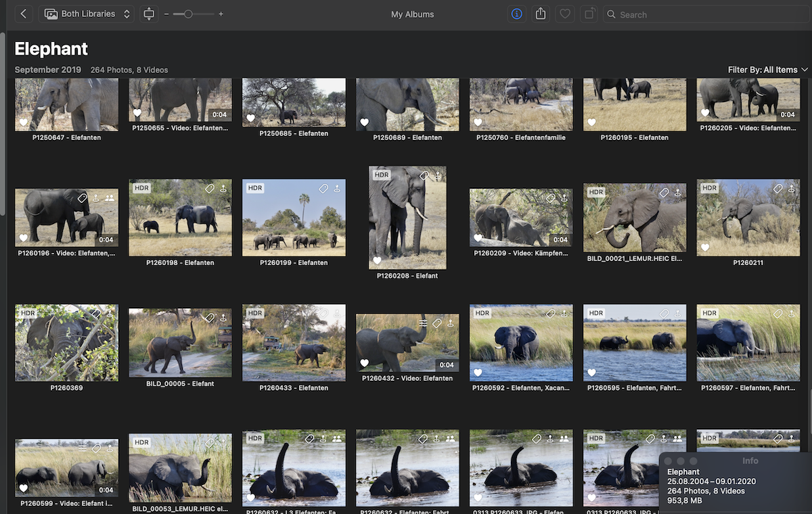The width and height of the screenshot is (812, 514).
Task: Click the aspect ratio thumbnail view icon
Action: coord(149,14)
